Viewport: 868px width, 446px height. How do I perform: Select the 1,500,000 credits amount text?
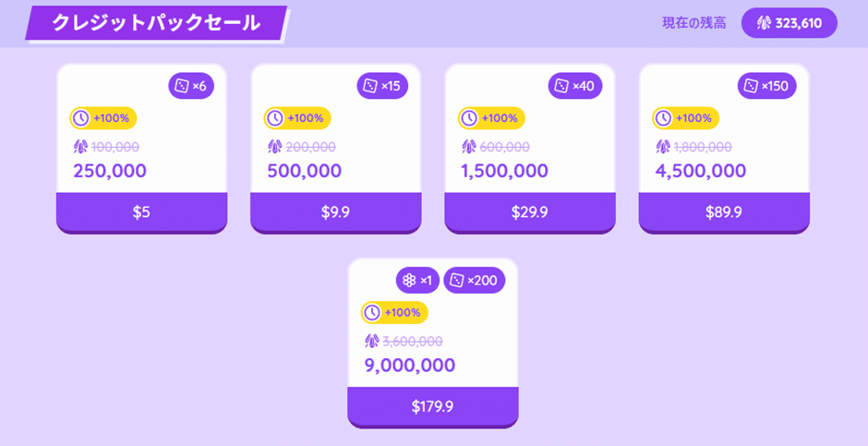click(504, 171)
